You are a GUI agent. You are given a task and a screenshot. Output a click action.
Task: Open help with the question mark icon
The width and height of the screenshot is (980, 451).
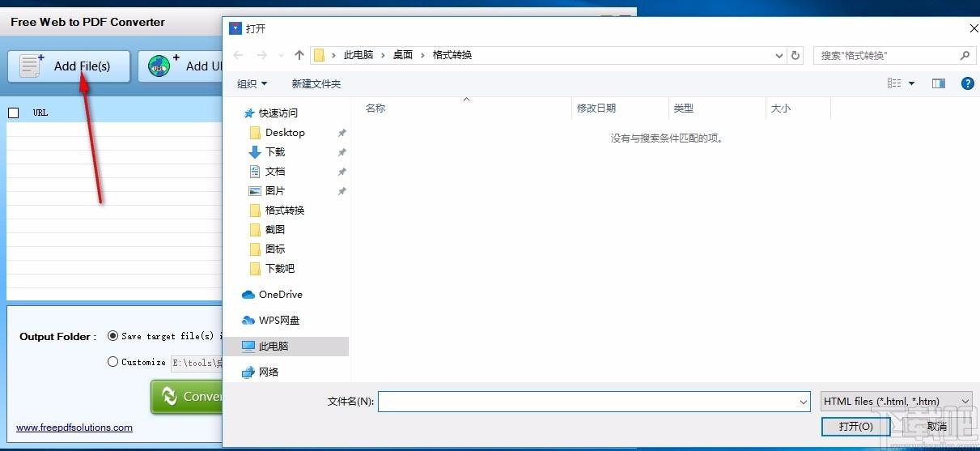pos(967,83)
